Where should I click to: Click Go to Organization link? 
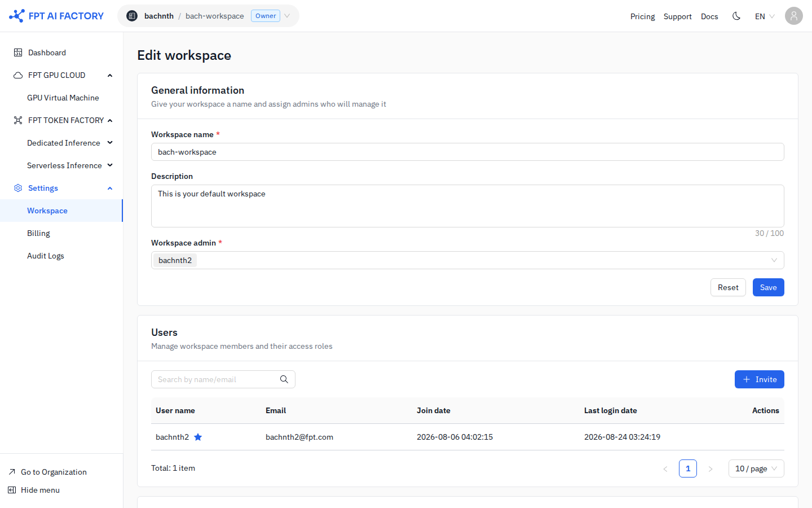click(54, 472)
